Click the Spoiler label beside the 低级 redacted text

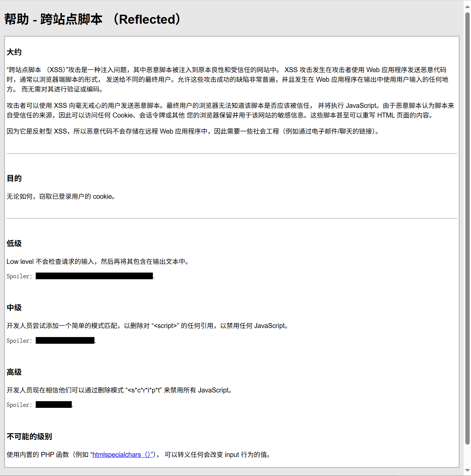[19, 276]
